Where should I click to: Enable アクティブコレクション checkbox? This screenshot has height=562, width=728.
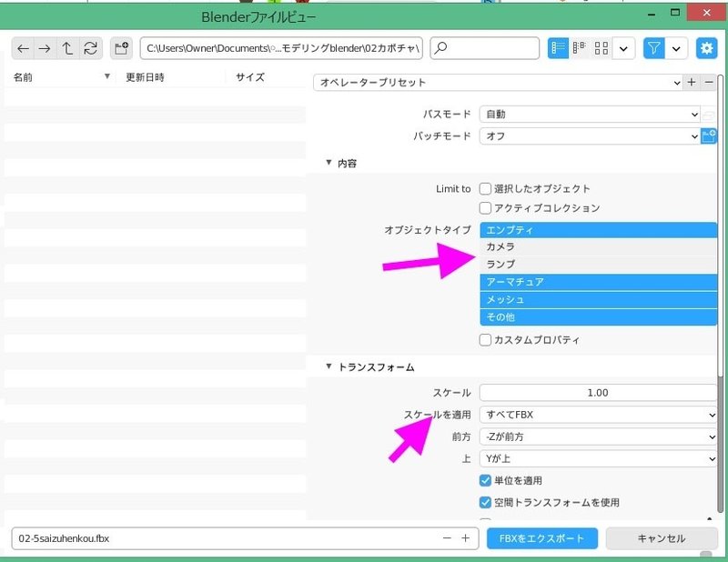click(485, 208)
